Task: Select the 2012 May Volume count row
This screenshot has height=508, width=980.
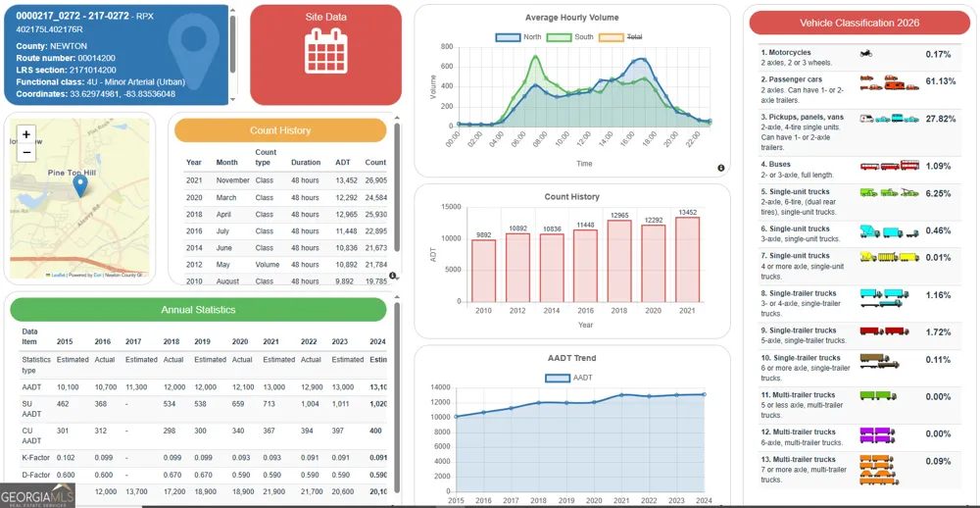Action: tap(285, 265)
